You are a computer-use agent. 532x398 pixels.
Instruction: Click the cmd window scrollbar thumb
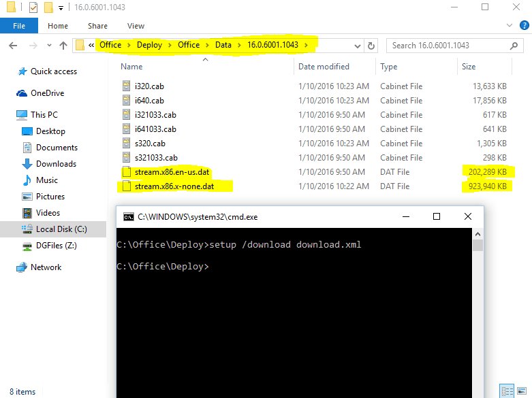(478, 245)
